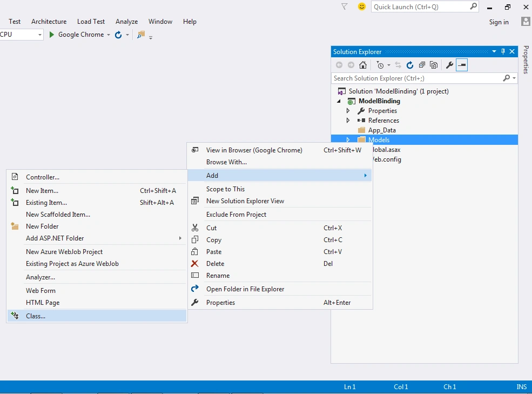Image resolution: width=532 pixels, height=394 pixels.
Task: Toggle the Preview Selected Items button
Action: click(x=462, y=65)
